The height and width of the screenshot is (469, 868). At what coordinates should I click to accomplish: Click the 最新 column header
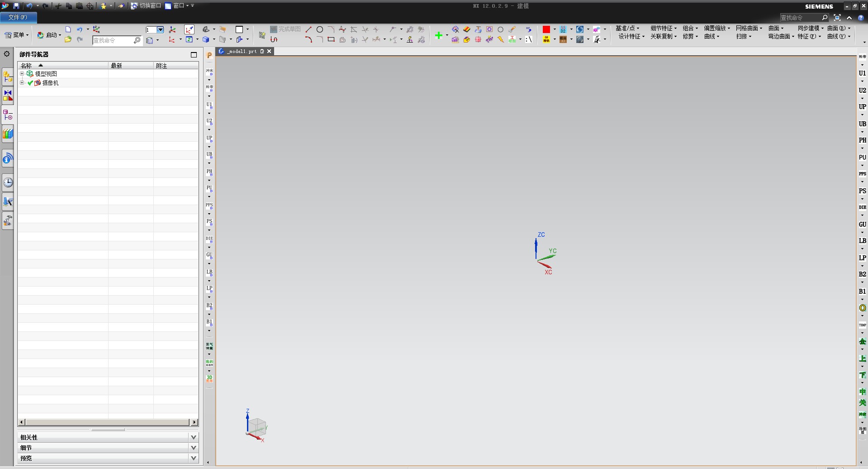tap(131, 66)
